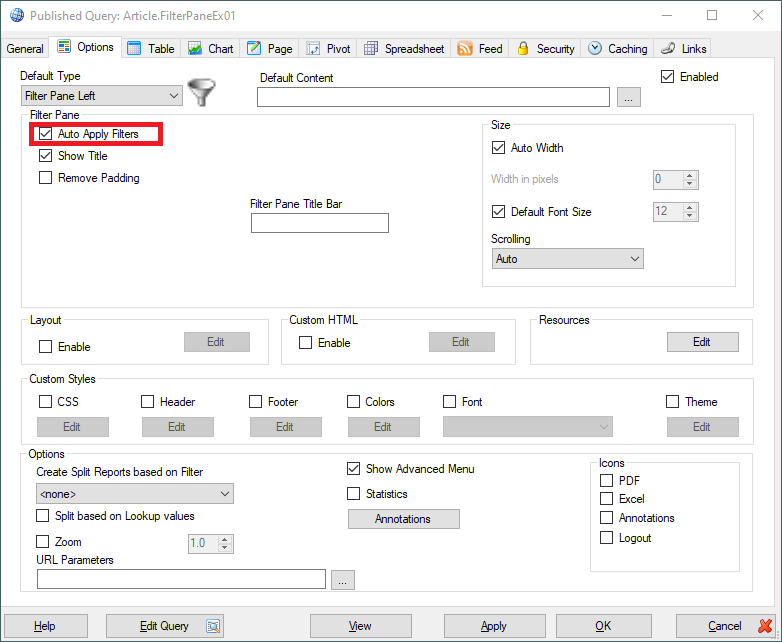782x642 pixels.
Task: Click the OK button
Action: [x=603, y=626]
